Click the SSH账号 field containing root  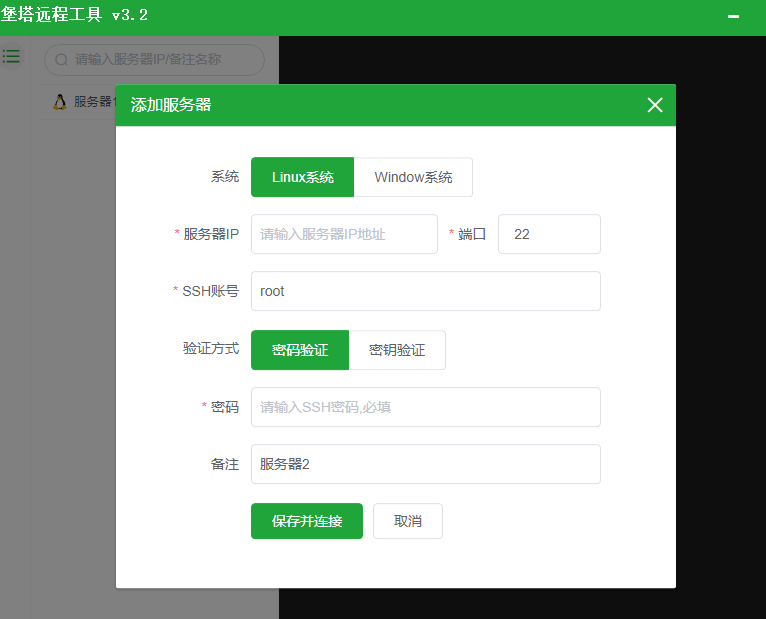(425, 291)
